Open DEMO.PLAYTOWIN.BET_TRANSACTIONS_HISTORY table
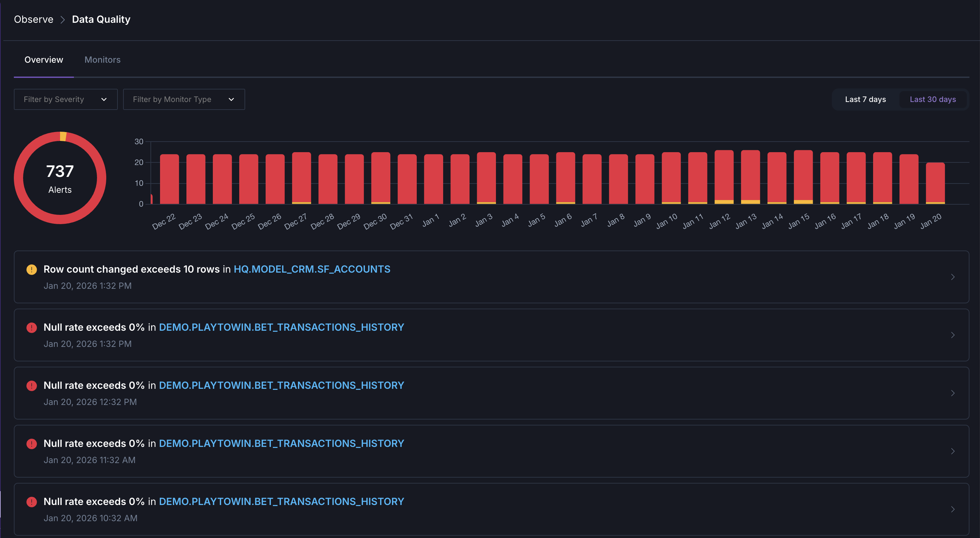Image resolution: width=980 pixels, height=538 pixels. pyautogui.click(x=281, y=327)
